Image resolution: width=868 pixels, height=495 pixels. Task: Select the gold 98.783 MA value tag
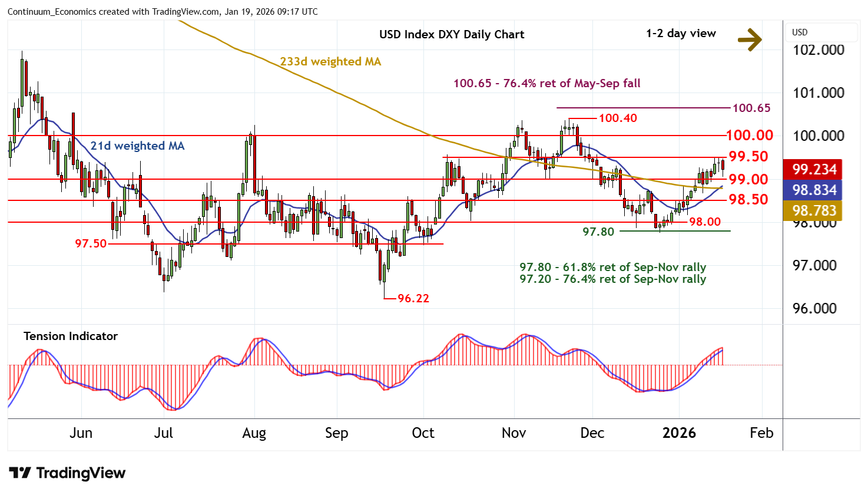[x=814, y=211]
